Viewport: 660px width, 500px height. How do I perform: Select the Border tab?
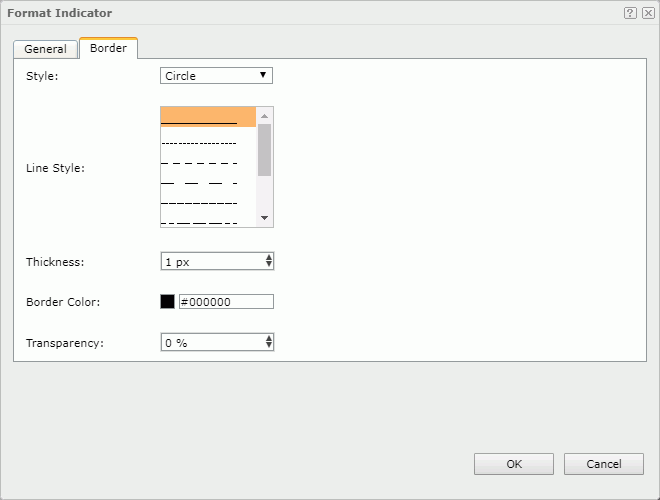[109, 48]
